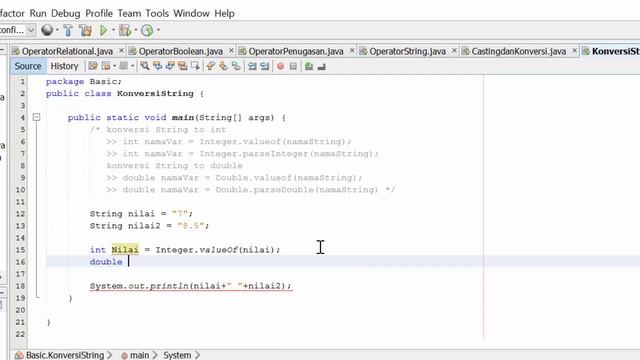Click the Clean and Build Project icon
This screenshot has height=360, width=640.
coord(85,30)
